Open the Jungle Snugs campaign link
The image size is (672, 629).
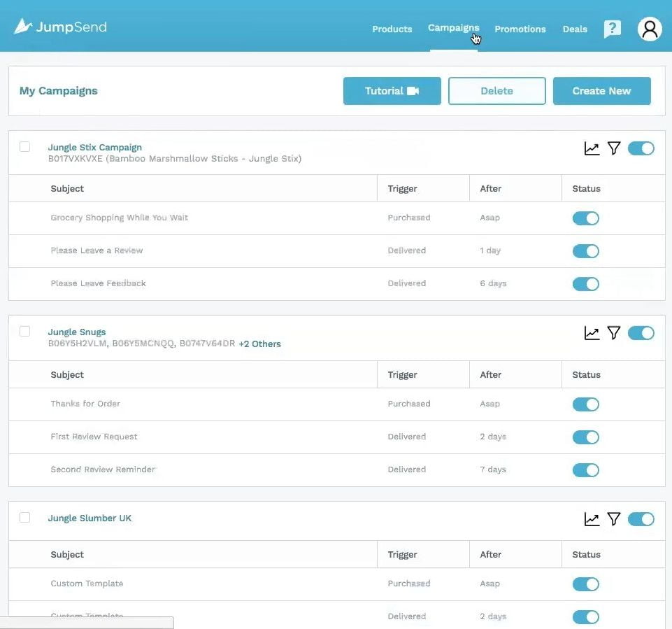point(77,332)
